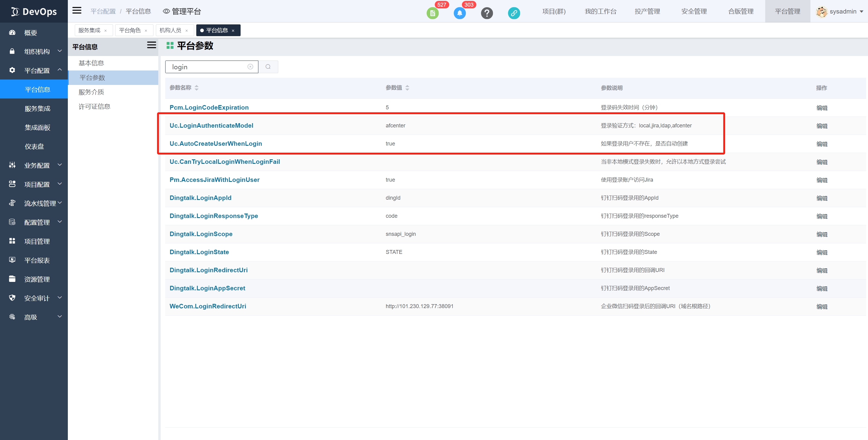Switch to the 机构人员 tab

[170, 30]
